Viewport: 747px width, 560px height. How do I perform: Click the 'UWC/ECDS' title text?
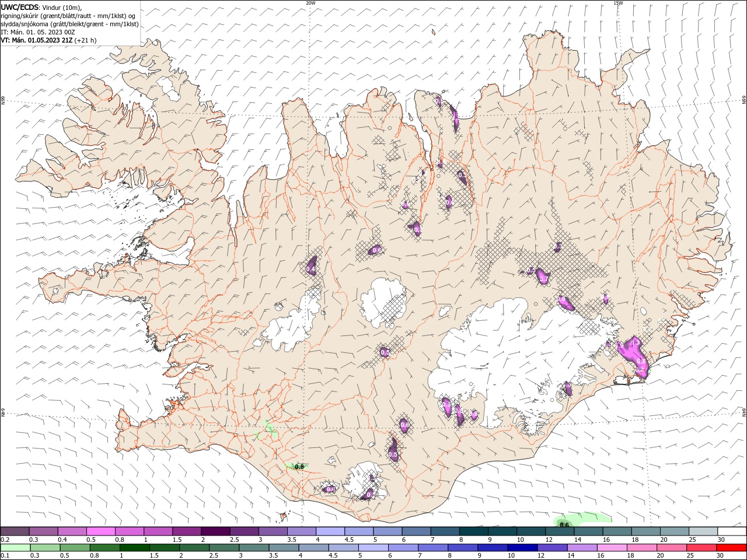coord(20,7)
